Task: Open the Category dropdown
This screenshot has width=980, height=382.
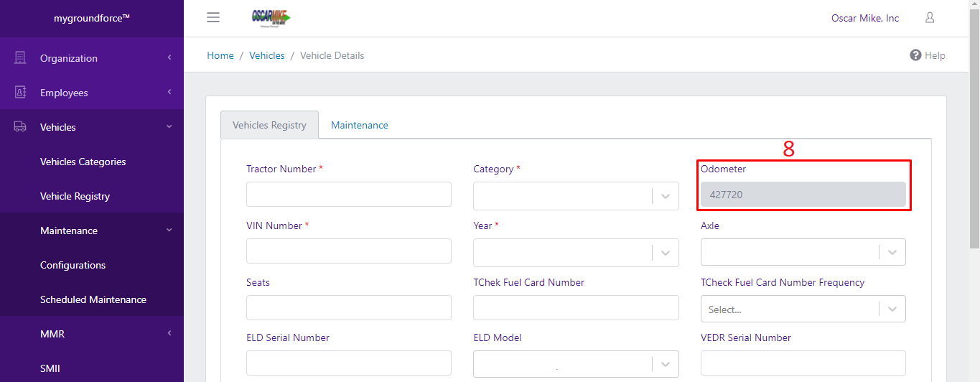Action: [665, 196]
